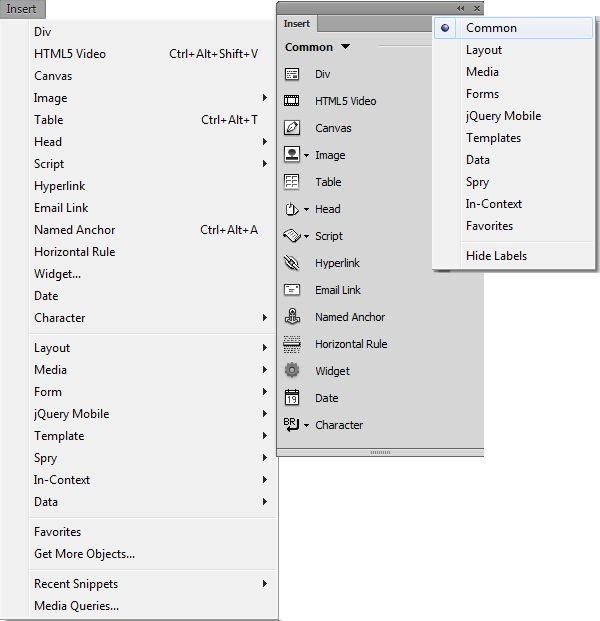Click the HTML5 Video filmstrip icon

point(292,101)
